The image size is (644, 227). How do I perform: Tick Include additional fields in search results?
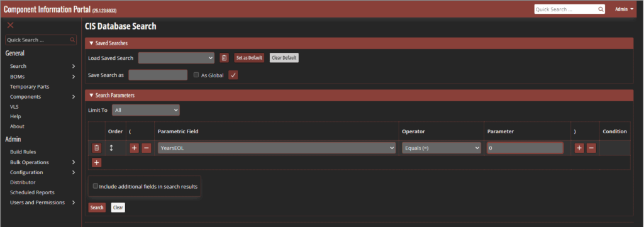pyautogui.click(x=96, y=186)
